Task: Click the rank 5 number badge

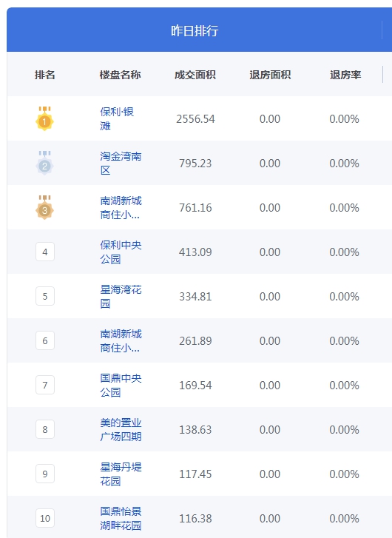Action: tap(45, 296)
